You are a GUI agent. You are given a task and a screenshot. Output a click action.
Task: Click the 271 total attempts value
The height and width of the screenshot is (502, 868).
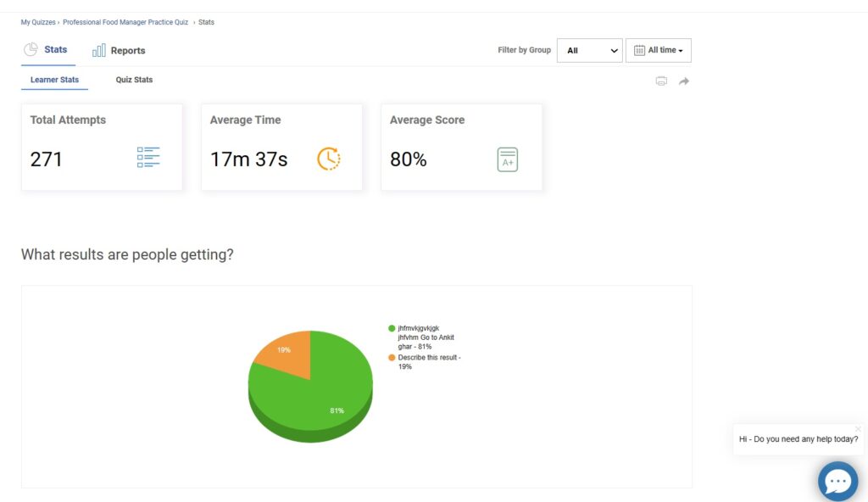(x=46, y=159)
